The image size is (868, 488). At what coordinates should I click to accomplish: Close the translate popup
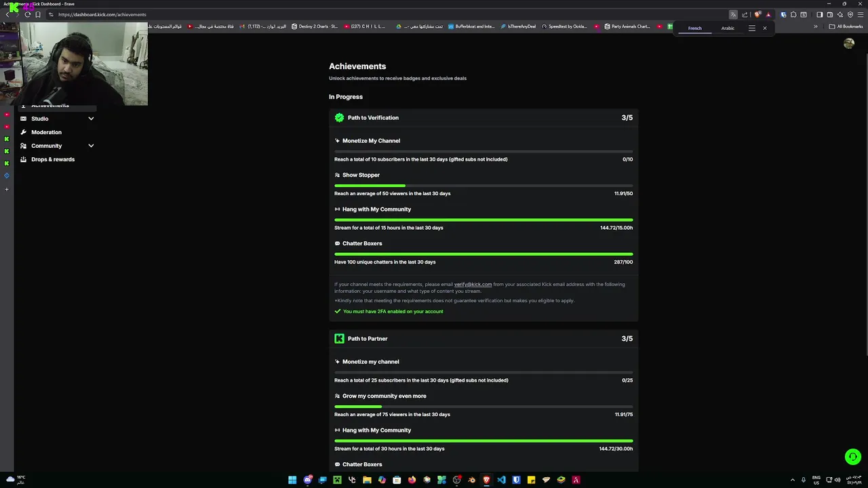(765, 28)
